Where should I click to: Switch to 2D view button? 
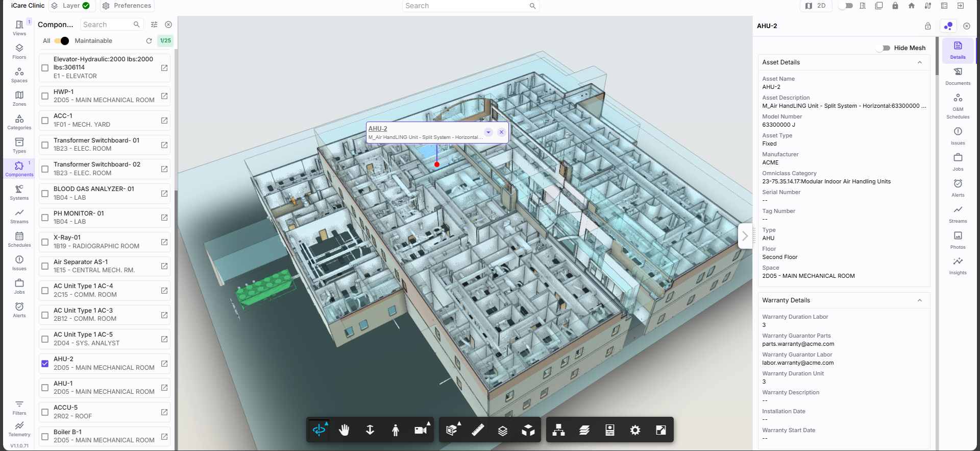coord(816,6)
